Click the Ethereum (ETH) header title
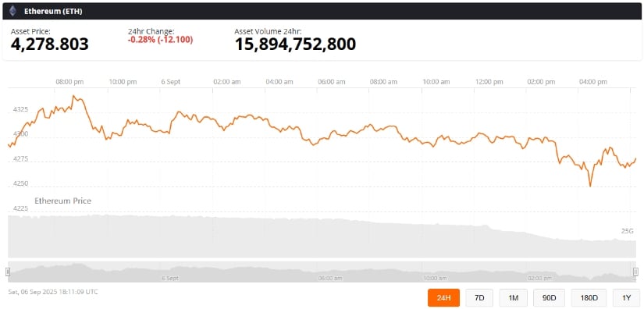 [x=53, y=12]
